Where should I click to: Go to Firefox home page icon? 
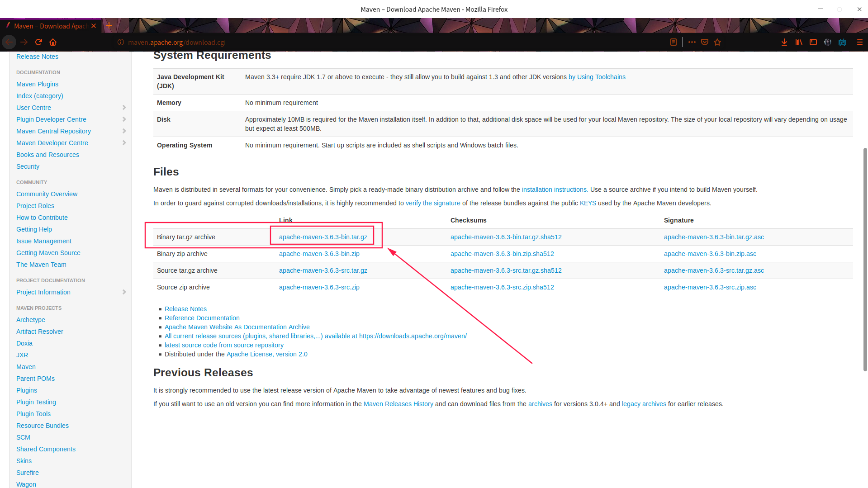[53, 42]
